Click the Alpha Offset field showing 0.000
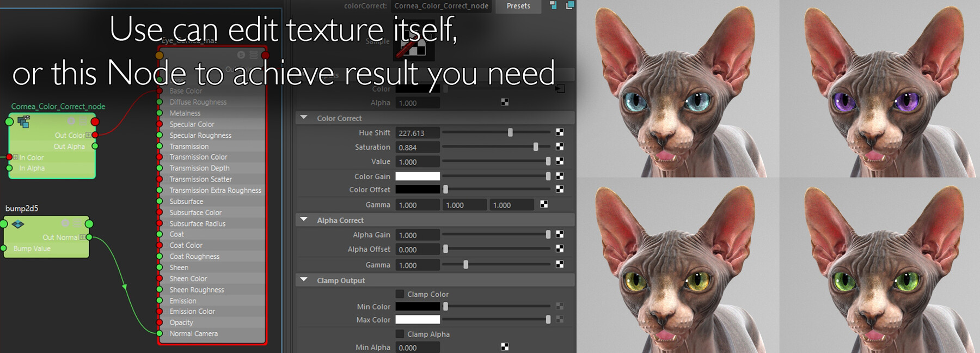 (418, 249)
